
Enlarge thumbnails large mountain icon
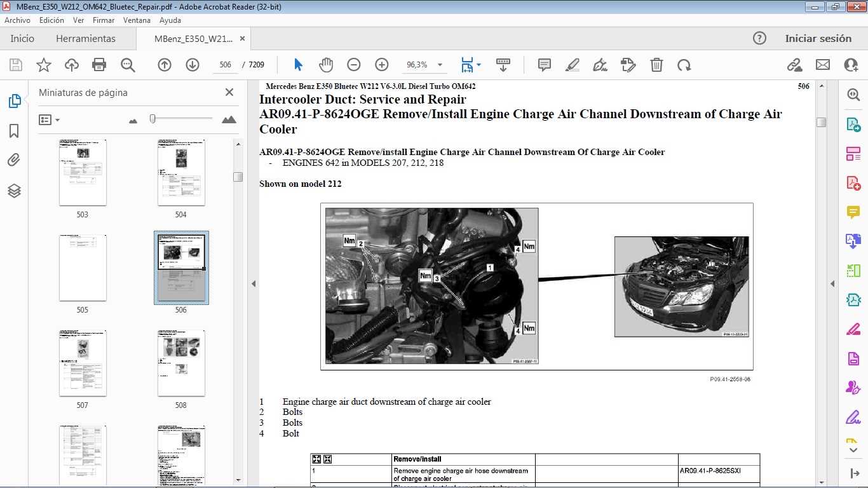[229, 119]
